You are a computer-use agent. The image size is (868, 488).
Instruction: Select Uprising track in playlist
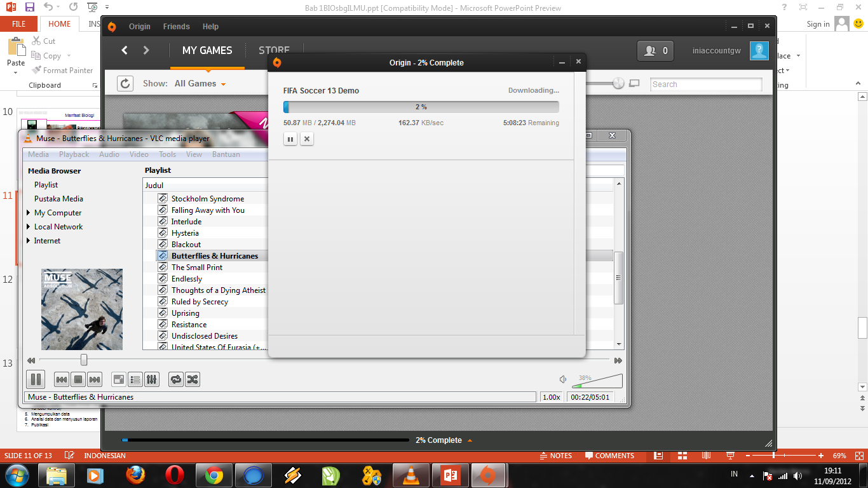click(x=186, y=313)
